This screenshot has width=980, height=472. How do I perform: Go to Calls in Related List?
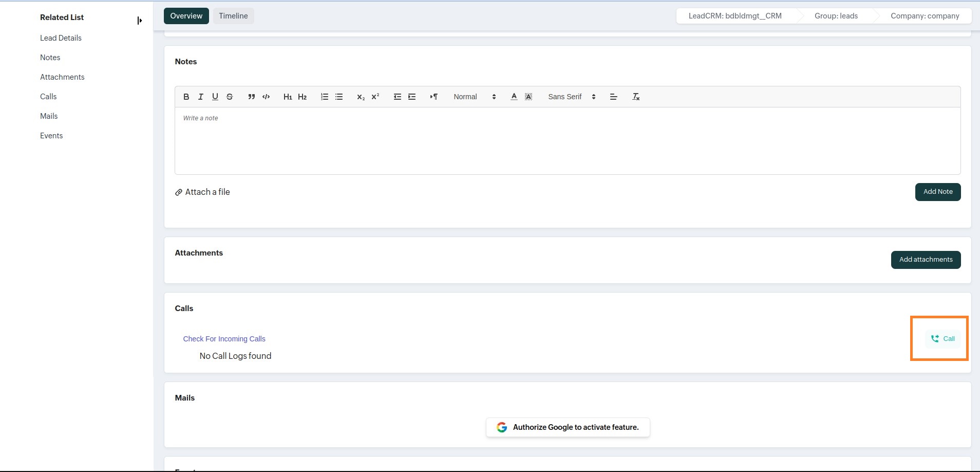48,97
